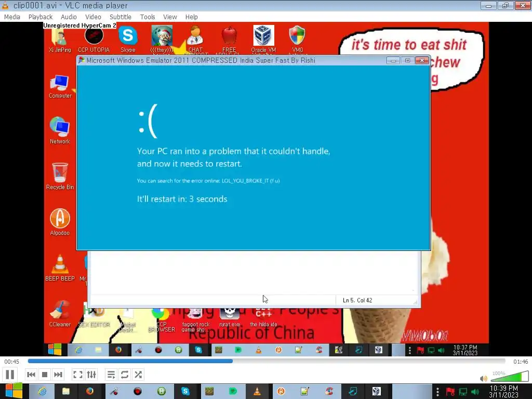Click the Computer desktop icon in the video
The width and height of the screenshot is (532, 399).
tap(60, 87)
